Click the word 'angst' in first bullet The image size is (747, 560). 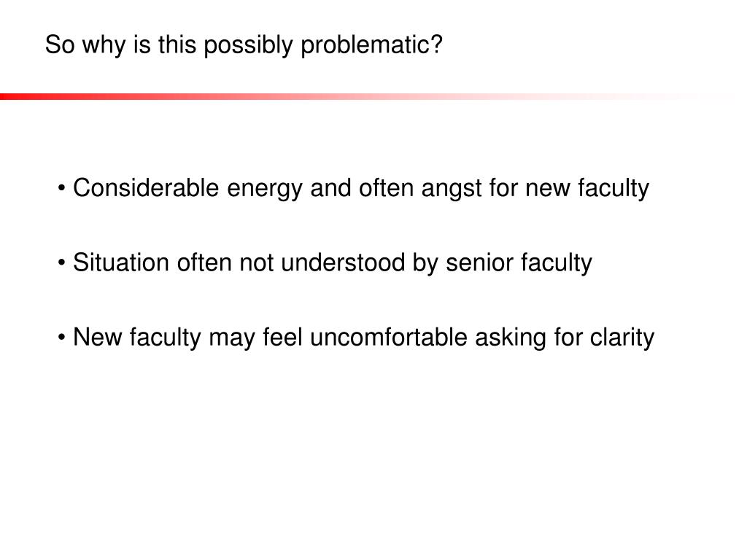[x=451, y=188]
